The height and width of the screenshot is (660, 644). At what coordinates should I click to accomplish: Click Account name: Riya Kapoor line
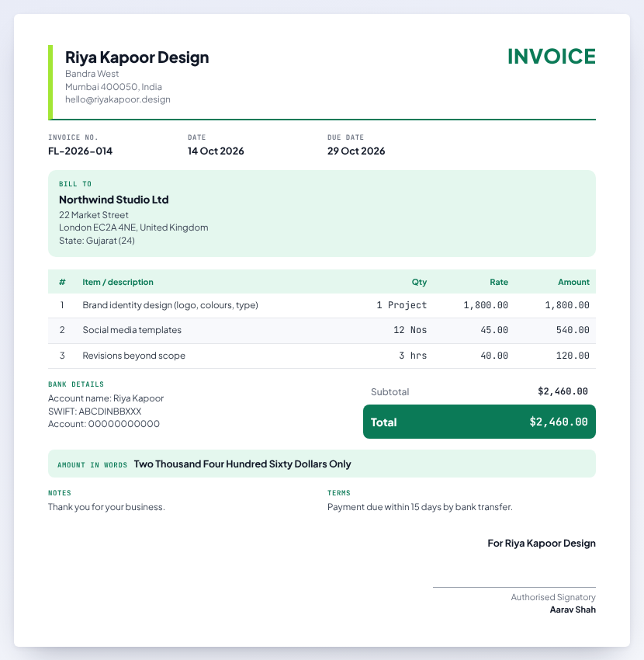pos(106,398)
